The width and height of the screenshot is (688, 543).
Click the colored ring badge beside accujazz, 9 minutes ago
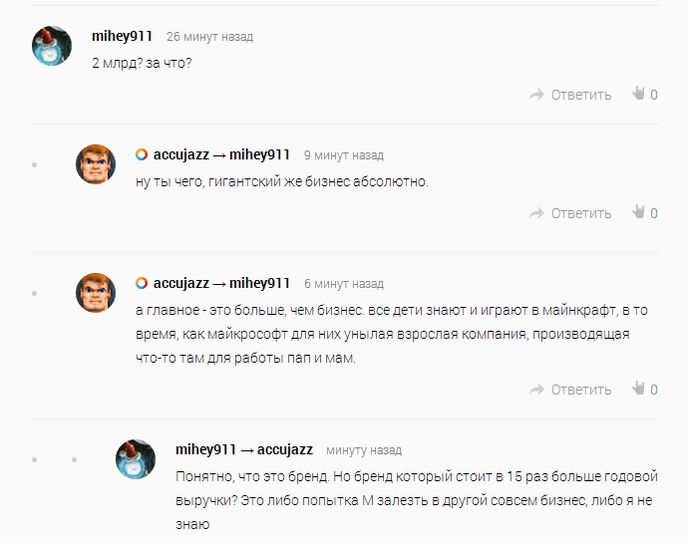[x=141, y=155]
